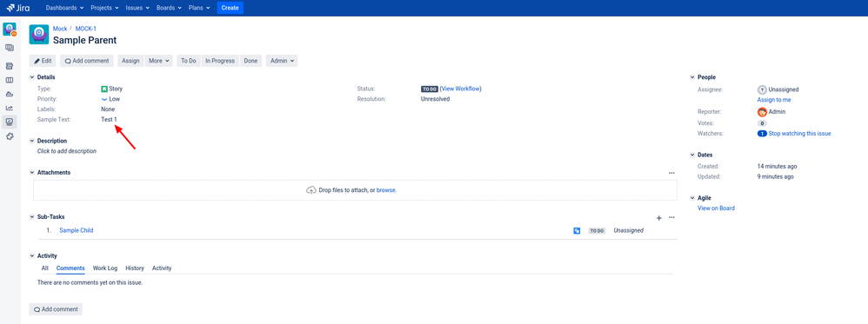Collapse the Attachments section
Viewport: 868px width, 324px height.
[x=32, y=173]
